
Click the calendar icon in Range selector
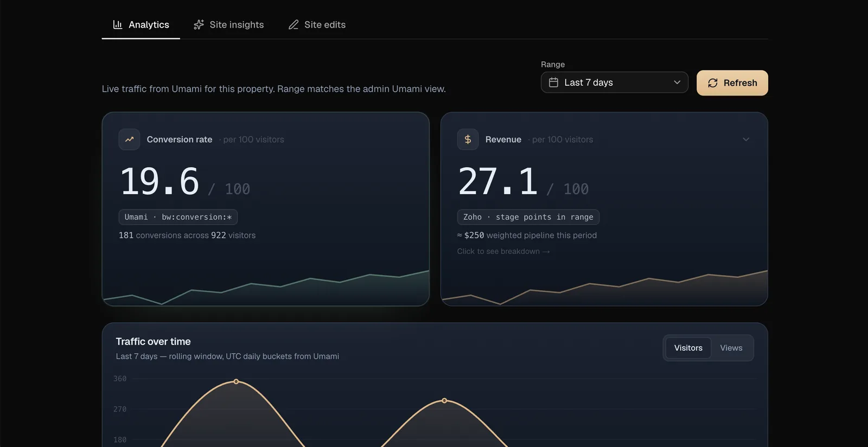click(553, 82)
